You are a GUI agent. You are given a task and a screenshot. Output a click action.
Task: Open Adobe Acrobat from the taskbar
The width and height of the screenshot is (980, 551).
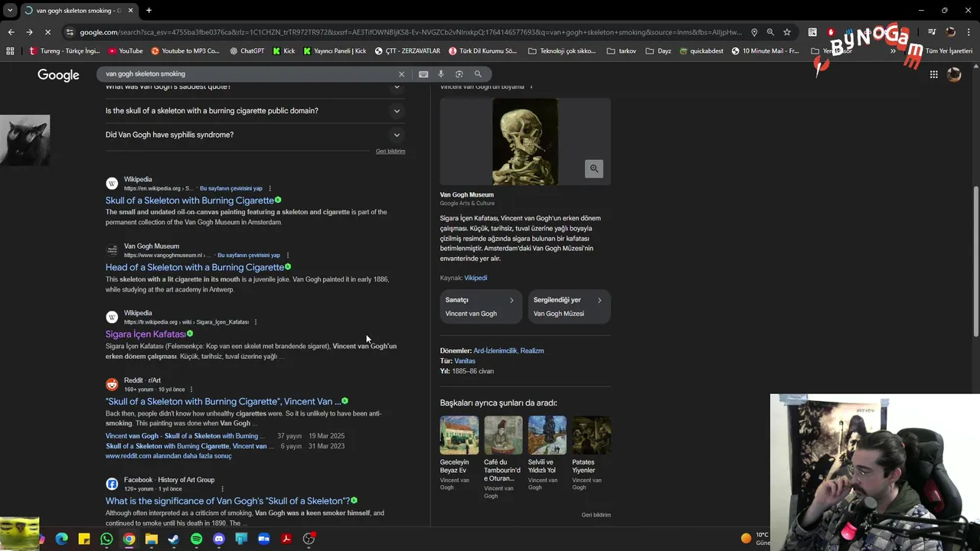tap(286, 539)
